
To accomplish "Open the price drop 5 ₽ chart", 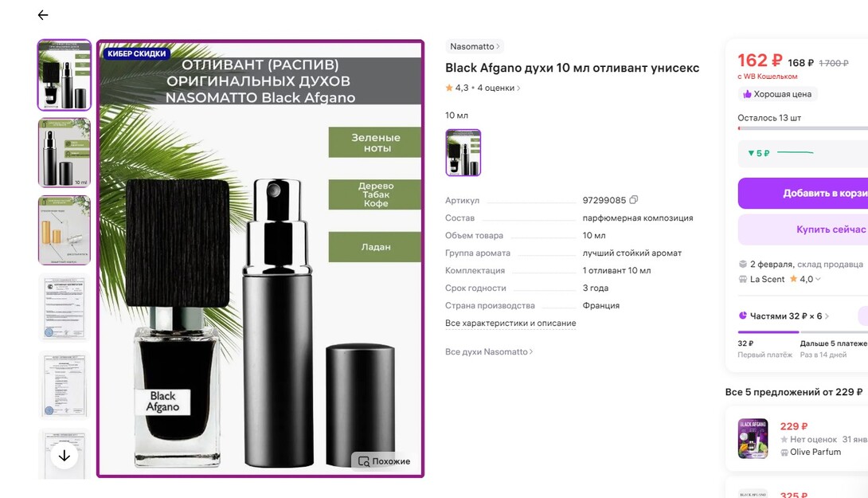I will (x=803, y=153).
